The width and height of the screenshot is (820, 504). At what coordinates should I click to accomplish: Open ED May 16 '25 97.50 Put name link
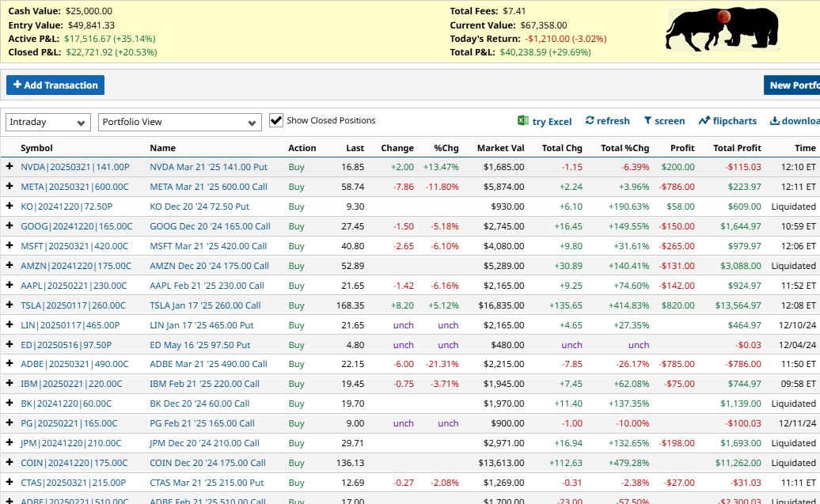click(x=199, y=345)
